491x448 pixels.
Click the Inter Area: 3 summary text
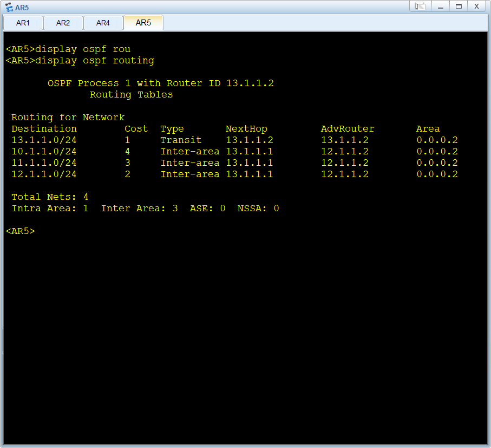[x=140, y=209]
